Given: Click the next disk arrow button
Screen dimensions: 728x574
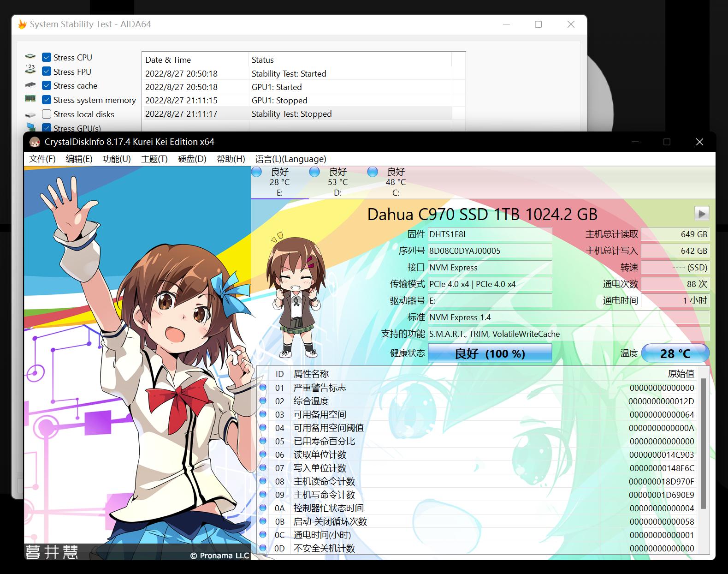Looking at the screenshot, I should (701, 213).
